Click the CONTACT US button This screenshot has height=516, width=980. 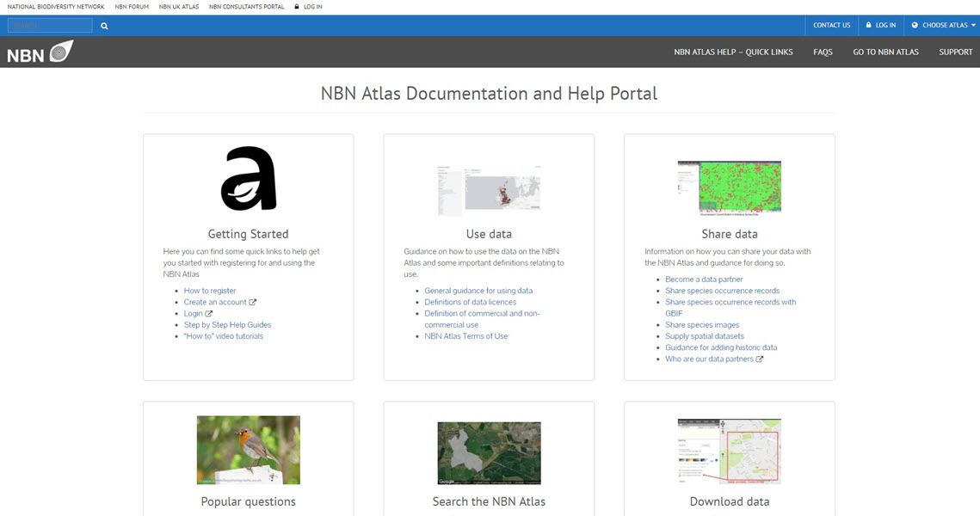click(x=830, y=25)
